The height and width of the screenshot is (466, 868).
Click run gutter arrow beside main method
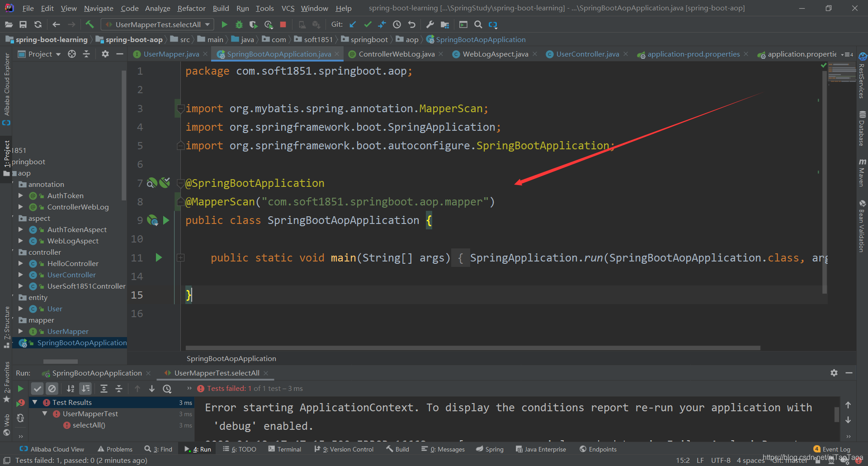[x=159, y=257]
